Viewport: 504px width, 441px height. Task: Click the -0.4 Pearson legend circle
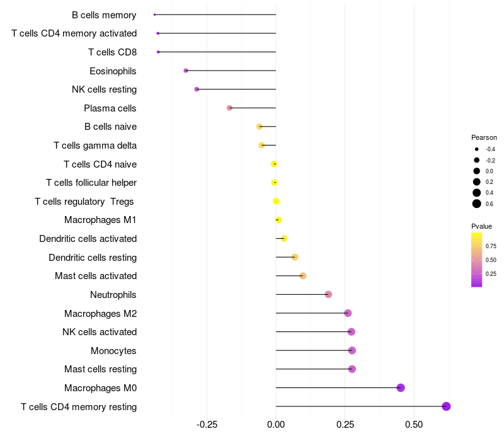click(477, 149)
